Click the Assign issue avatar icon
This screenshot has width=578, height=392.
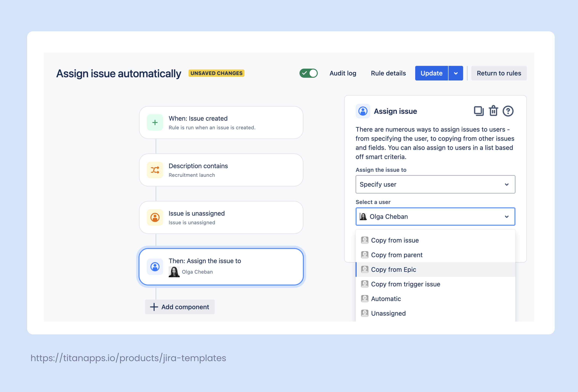[x=363, y=111]
